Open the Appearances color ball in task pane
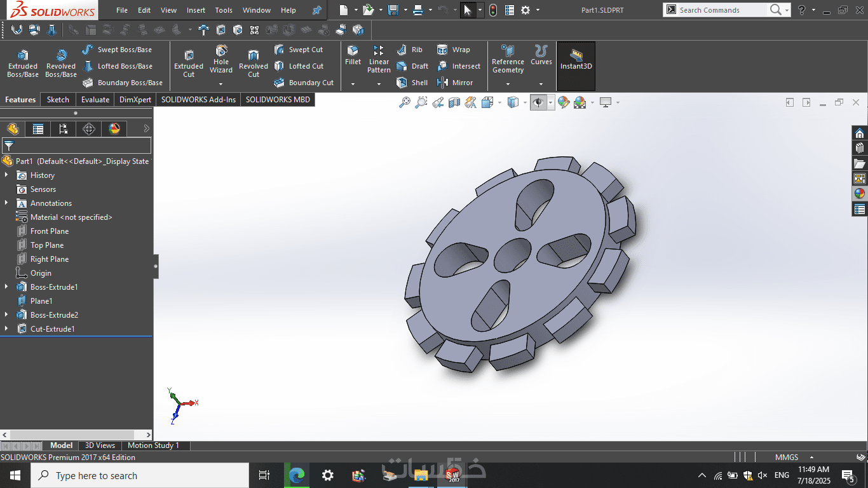868x488 pixels. pos(860,194)
